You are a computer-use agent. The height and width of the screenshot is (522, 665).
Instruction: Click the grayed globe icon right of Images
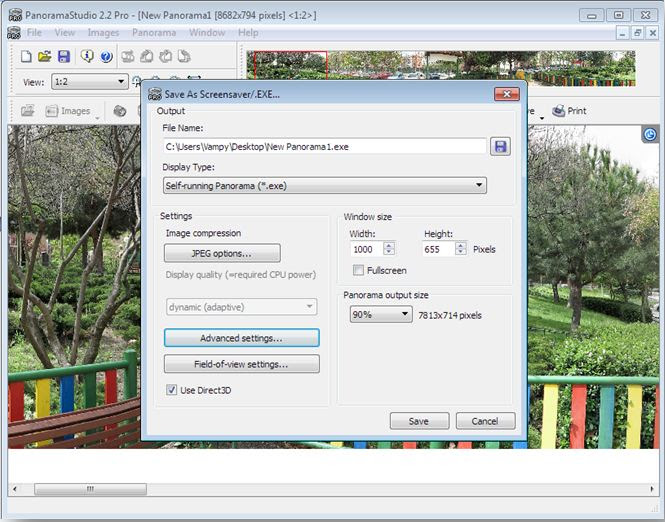coord(120,111)
